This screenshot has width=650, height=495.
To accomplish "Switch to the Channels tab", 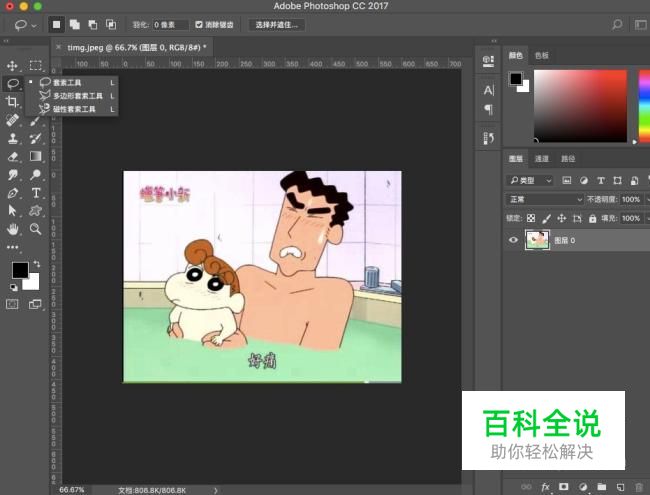I will [x=541, y=158].
